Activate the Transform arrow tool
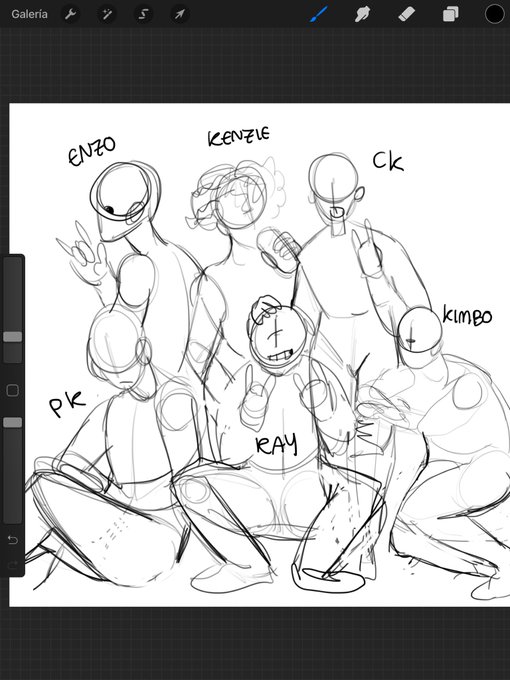 pyautogui.click(x=180, y=14)
